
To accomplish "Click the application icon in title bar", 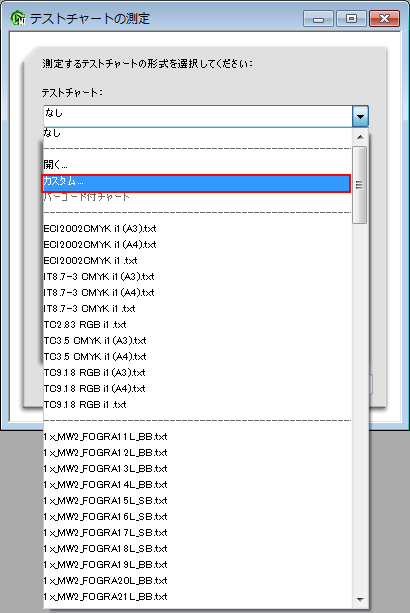I will [17, 18].
